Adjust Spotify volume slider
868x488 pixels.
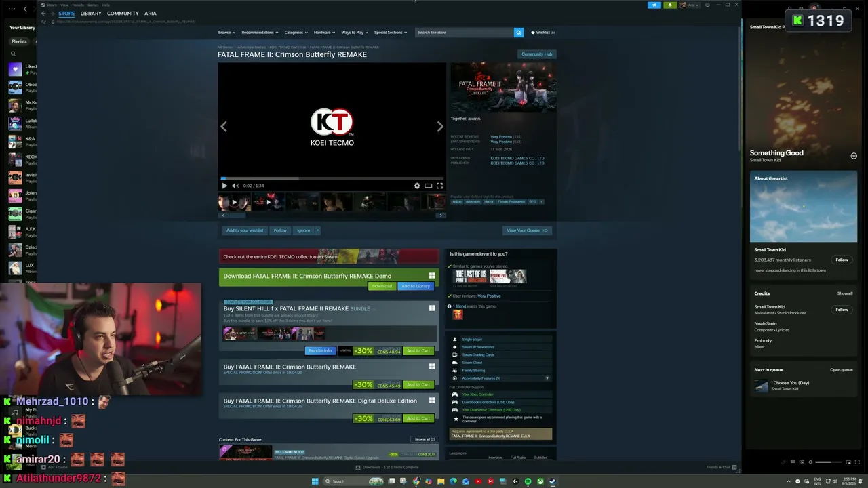pos(828,462)
